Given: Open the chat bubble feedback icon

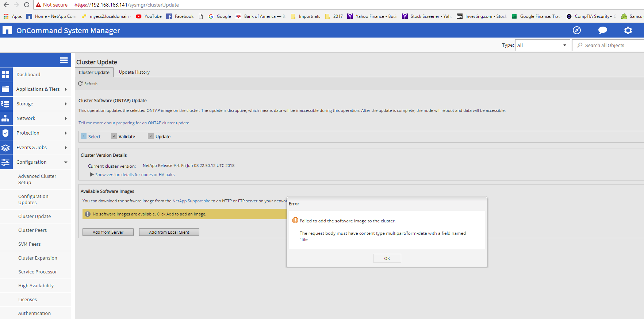Looking at the screenshot, I should [x=603, y=31].
